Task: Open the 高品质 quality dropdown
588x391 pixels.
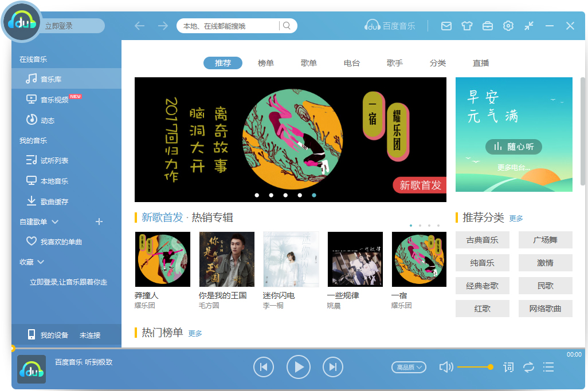Action: [409, 367]
